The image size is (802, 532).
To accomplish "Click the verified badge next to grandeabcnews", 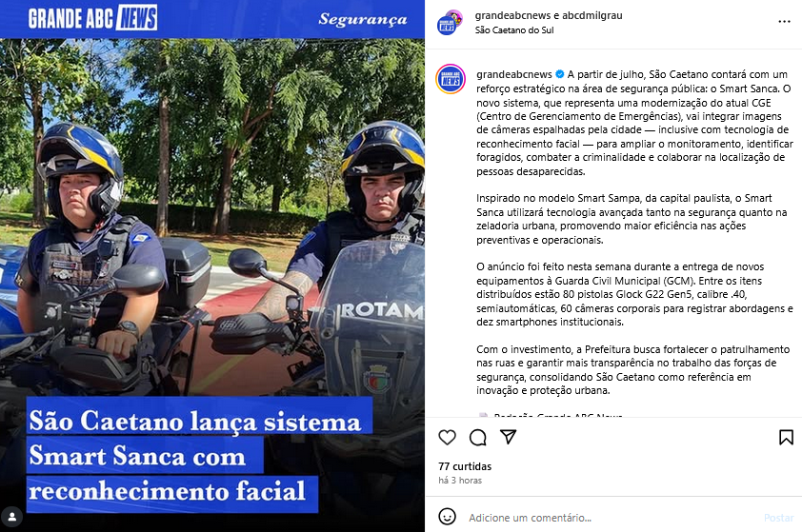I will (559, 74).
